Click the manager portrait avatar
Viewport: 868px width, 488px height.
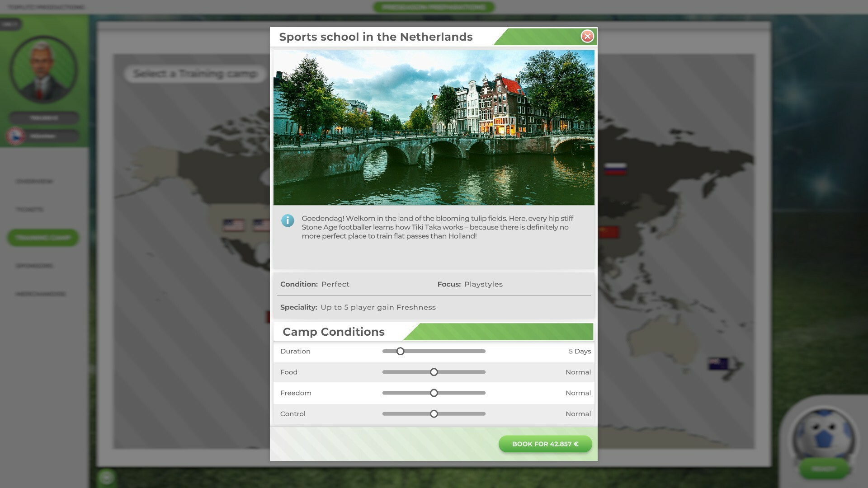43,69
